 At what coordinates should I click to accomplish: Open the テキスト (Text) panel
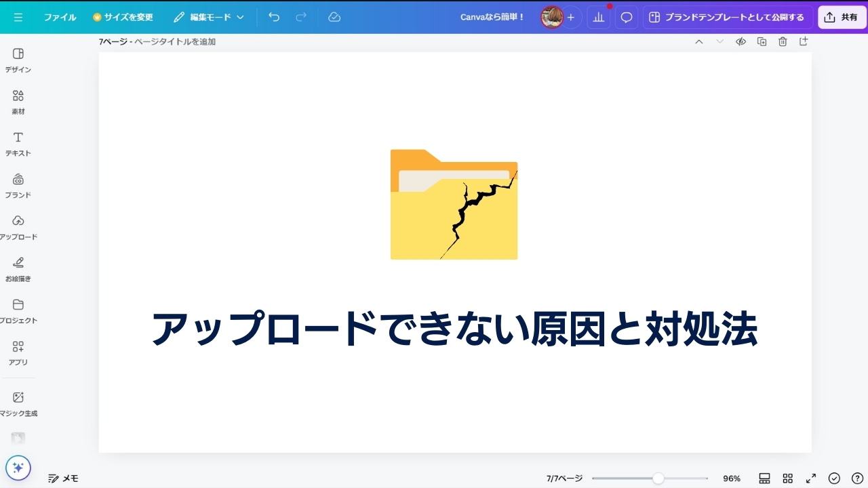[x=18, y=143]
